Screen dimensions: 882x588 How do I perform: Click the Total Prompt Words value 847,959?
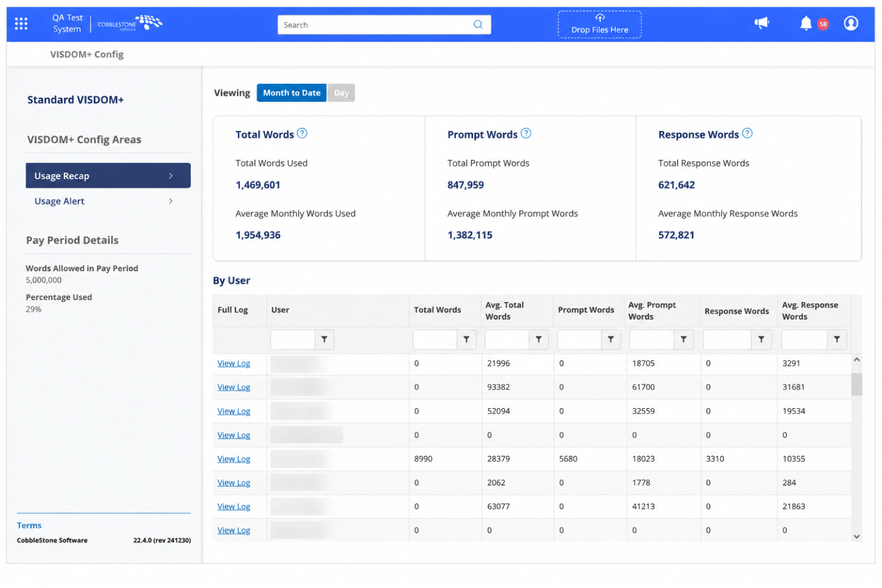465,185
